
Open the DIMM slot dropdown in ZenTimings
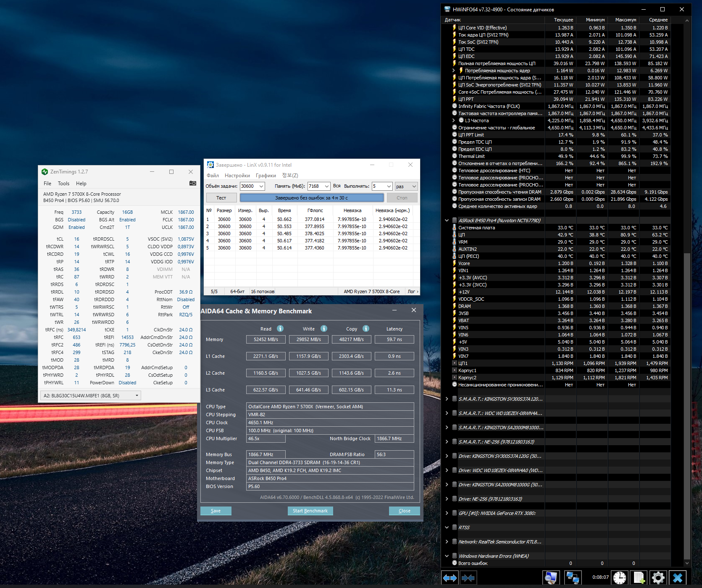pos(91,395)
